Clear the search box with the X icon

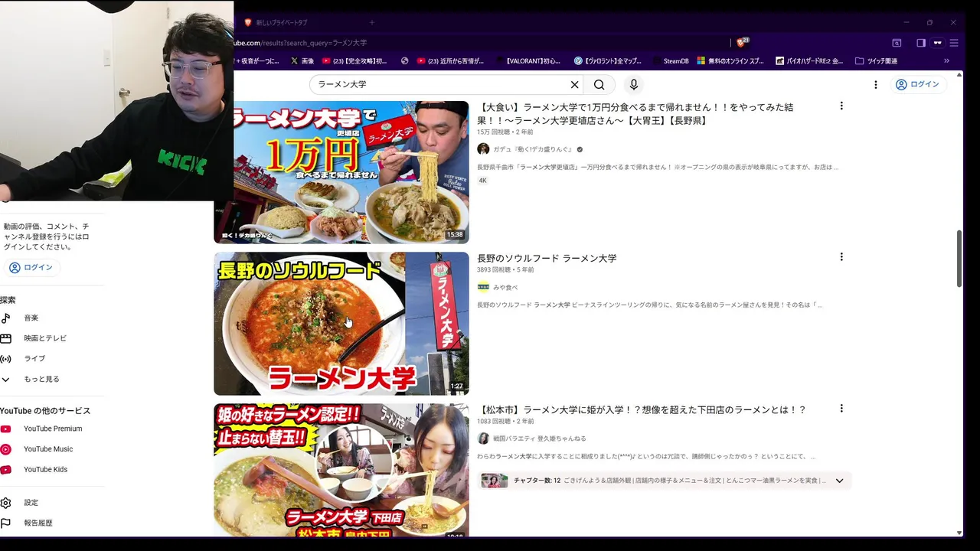(574, 85)
